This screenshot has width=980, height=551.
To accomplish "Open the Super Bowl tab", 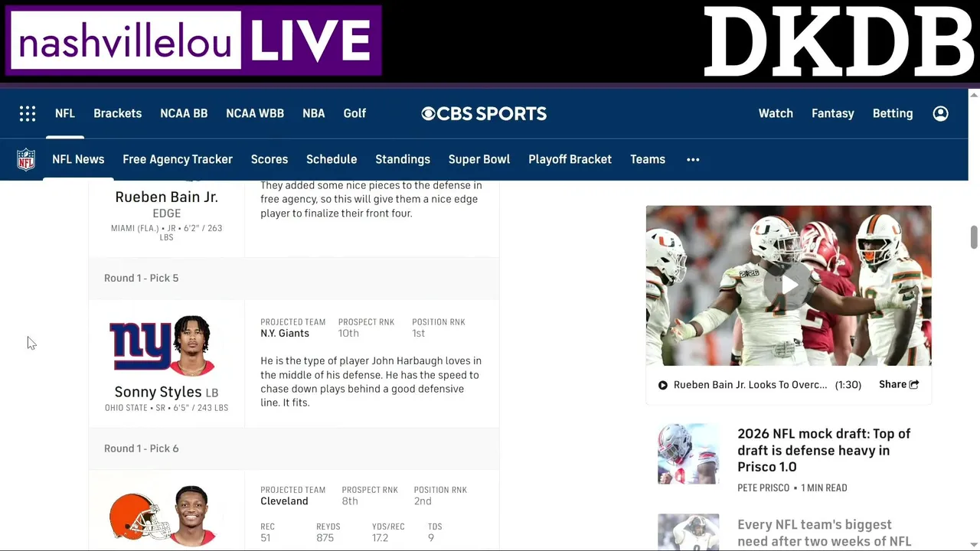I will point(479,159).
